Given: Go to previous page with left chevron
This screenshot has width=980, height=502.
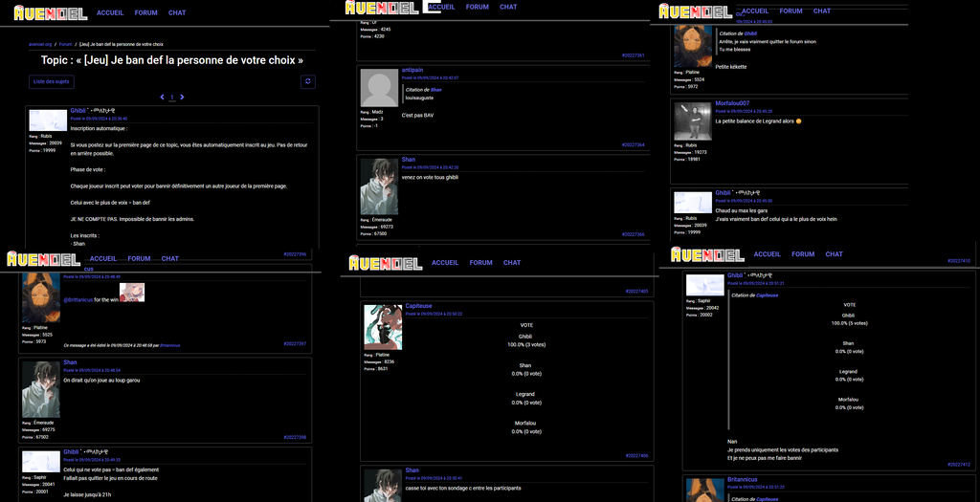Looking at the screenshot, I should tap(162, 98).
